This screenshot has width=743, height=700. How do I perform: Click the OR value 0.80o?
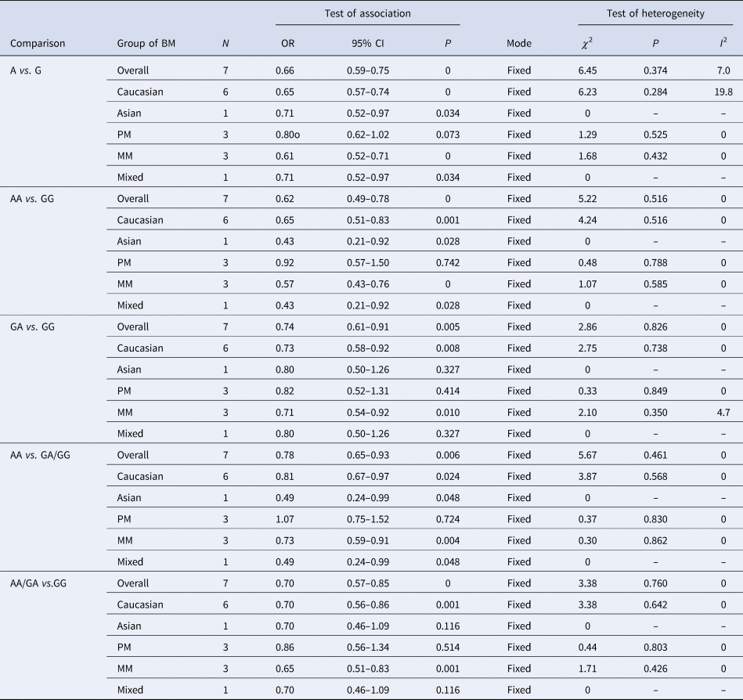point(288,135)
